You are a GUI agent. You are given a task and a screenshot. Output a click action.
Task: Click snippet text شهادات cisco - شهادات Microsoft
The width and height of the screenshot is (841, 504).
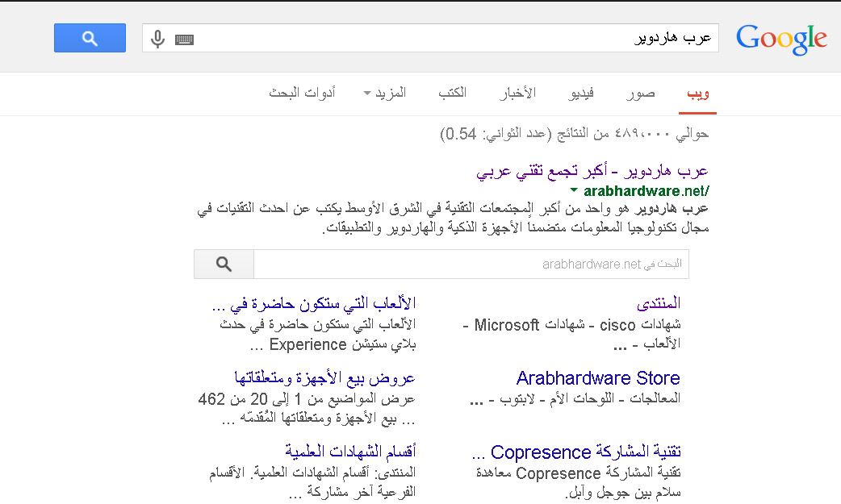(x=571, y=325)
